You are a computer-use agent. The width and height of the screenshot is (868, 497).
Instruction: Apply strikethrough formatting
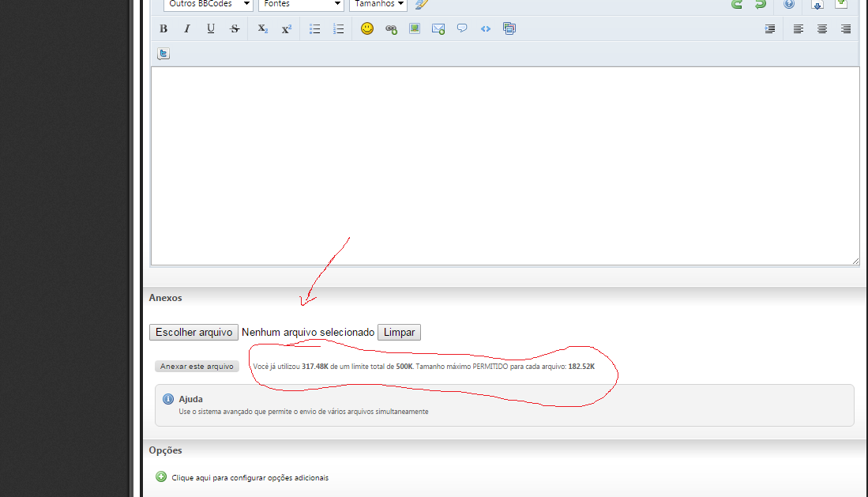[235, 28]
